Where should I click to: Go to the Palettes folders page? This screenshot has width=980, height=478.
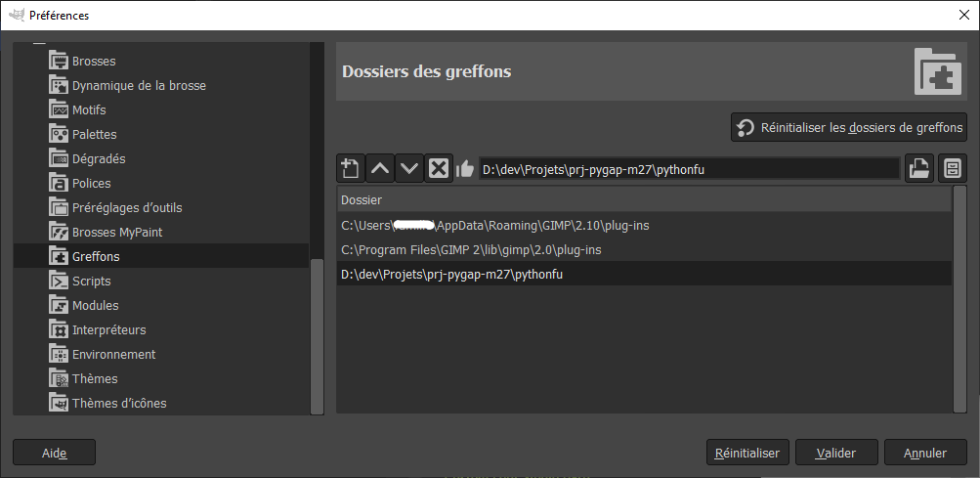(160, 135)
